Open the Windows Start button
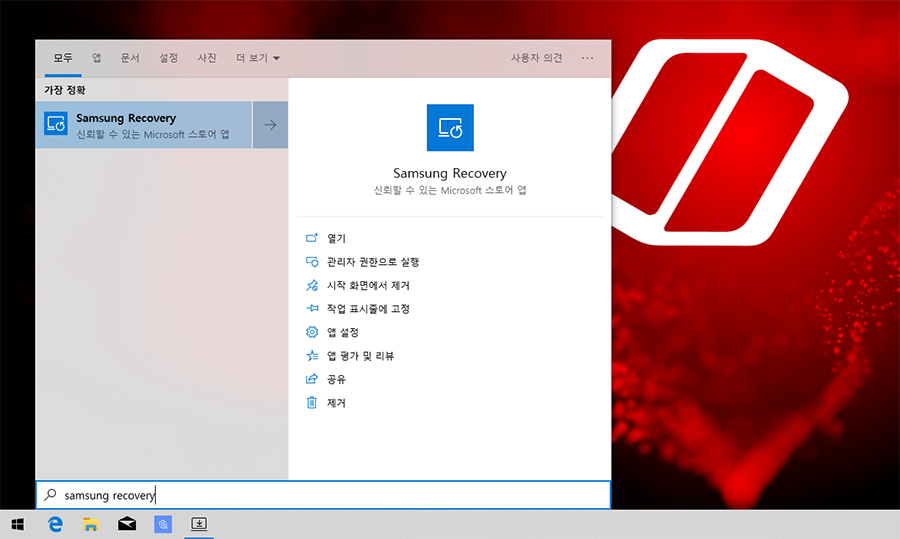The width and height of the screenshot is (900, 539). click(x=18, y=524)
